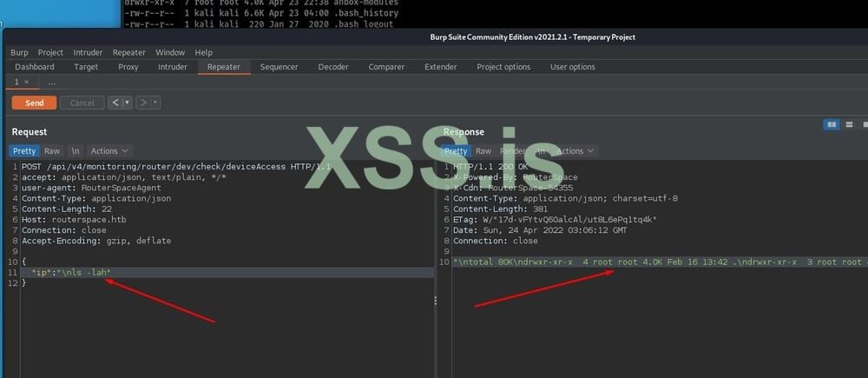Click the Content-Length: 381 response header
This screenshot has width=868, height=378.
click(x=500, y=209)
